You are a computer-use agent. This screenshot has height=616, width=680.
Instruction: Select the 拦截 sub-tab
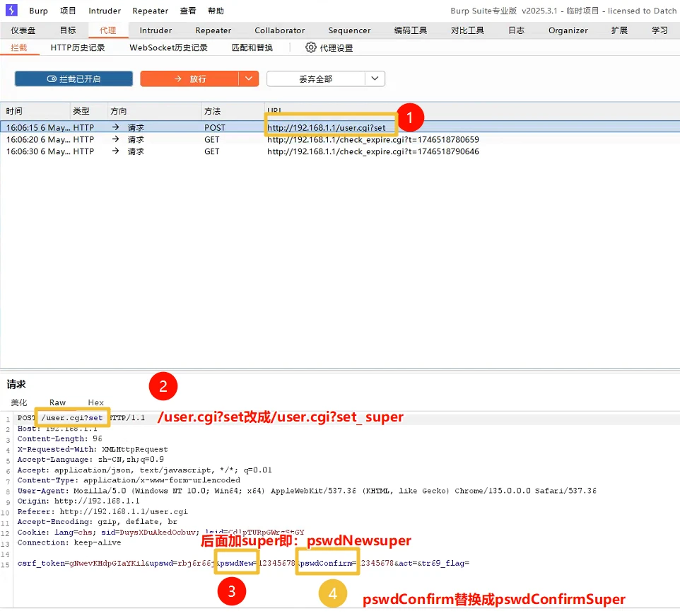coord(18,47)
